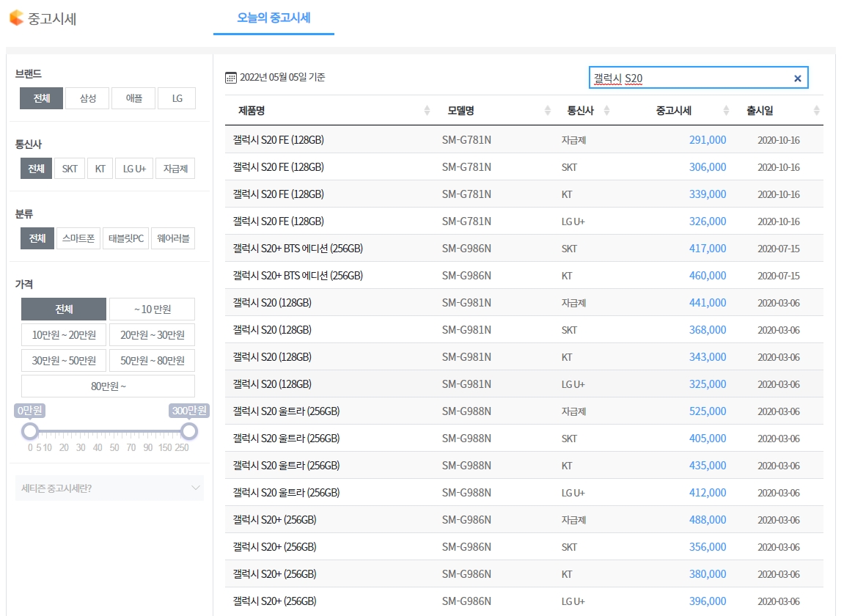
Task: Click the maximum price slider handle
Action: tap(189, 431)
